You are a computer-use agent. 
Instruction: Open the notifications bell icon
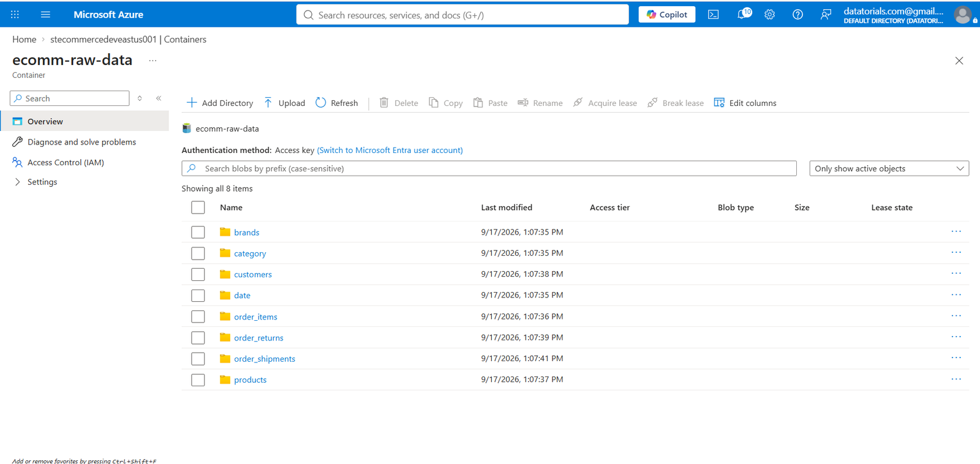pyautogui.click(x=744, y=14)
